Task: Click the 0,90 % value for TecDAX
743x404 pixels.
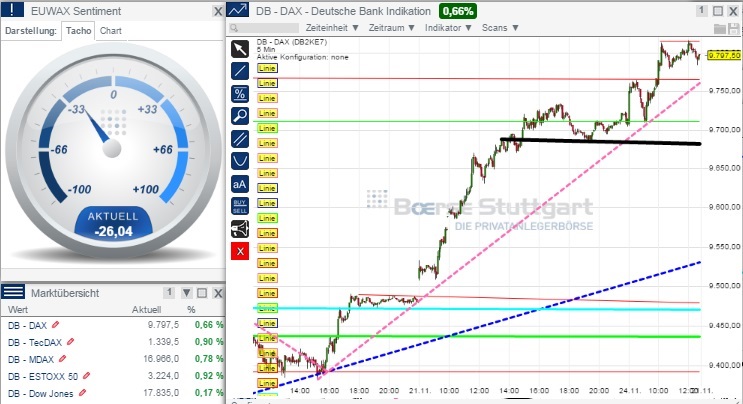Action: pyautogui.click(x=209, y=342)
